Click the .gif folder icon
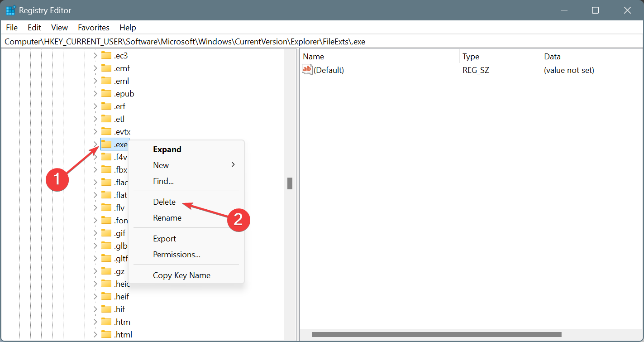Screen dimensions: 644x342 [x=106, y=233]
